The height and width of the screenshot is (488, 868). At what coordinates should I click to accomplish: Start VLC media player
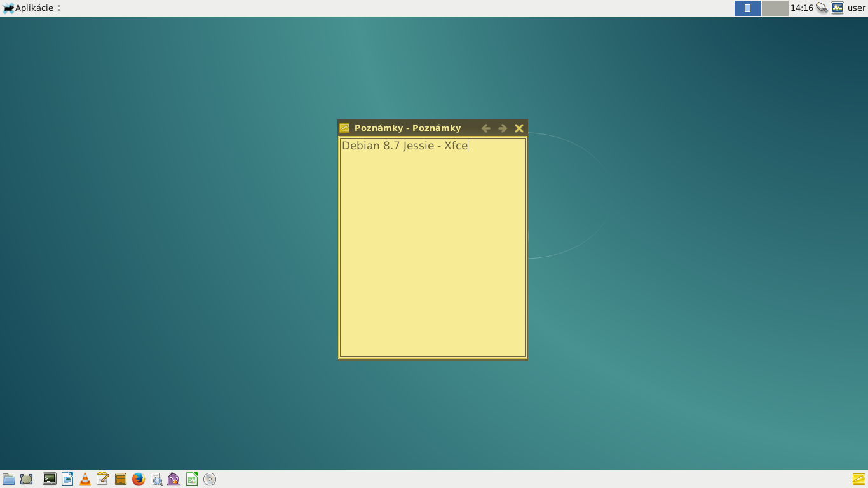pos(85,479)
